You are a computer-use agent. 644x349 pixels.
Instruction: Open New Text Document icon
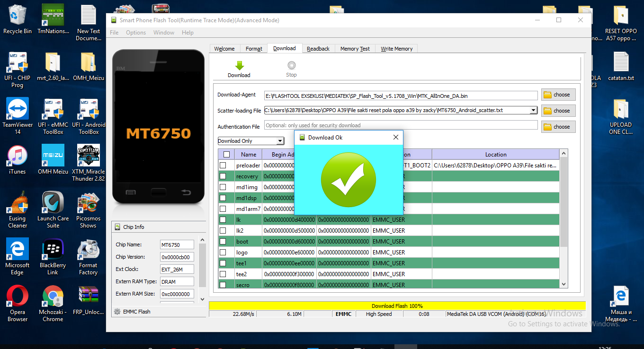(89, 15)
